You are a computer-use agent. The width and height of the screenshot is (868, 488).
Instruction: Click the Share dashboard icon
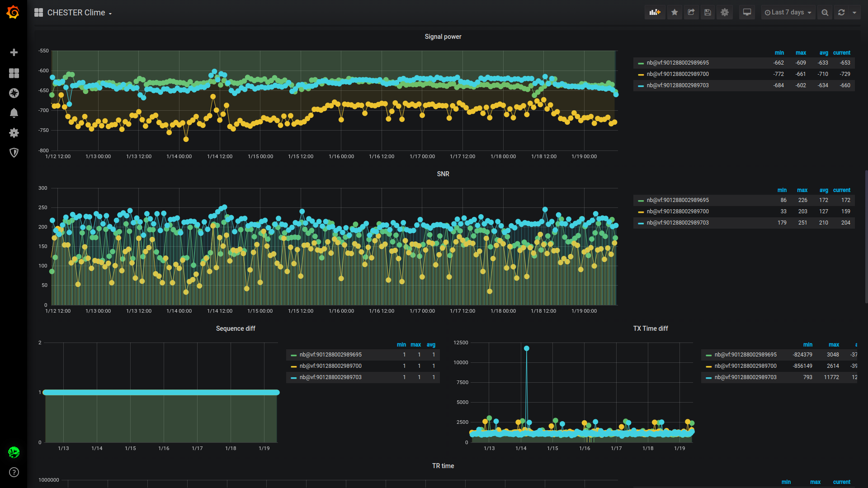(x=691, y=13)
